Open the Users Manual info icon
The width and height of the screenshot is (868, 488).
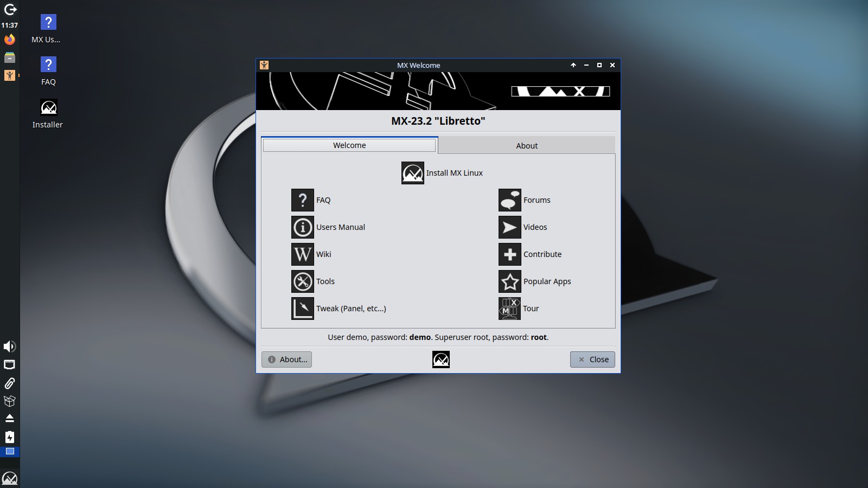[x=303, y=227]
